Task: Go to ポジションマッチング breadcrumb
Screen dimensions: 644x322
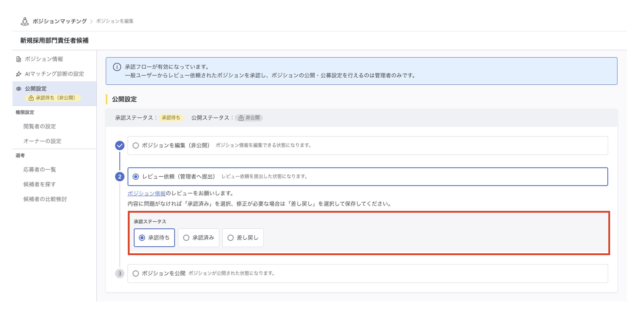Action: click(x=60, y=21)
